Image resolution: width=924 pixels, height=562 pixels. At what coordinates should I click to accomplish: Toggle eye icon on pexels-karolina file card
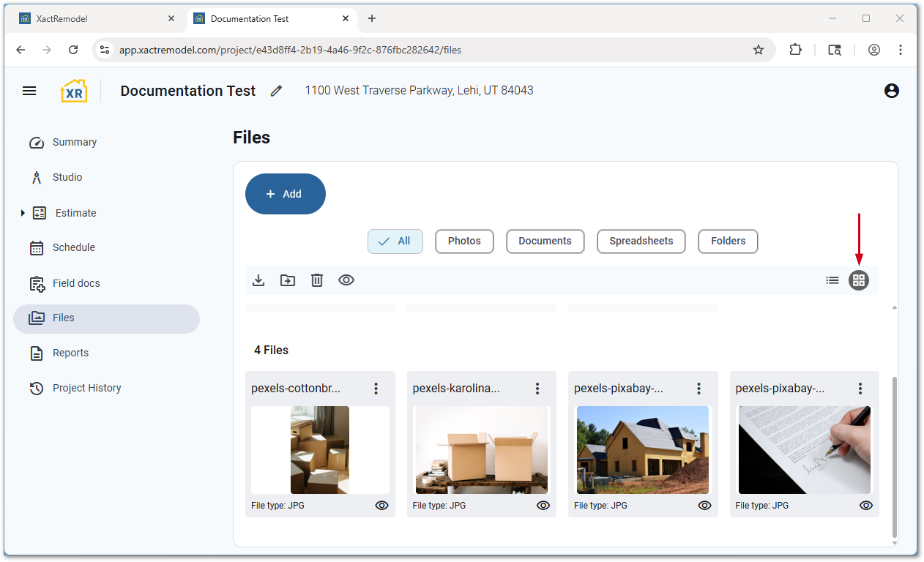point(543,506)
